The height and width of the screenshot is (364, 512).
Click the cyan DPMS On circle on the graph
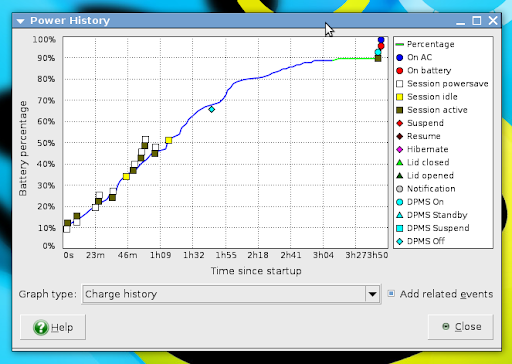[x=378, y=52]
